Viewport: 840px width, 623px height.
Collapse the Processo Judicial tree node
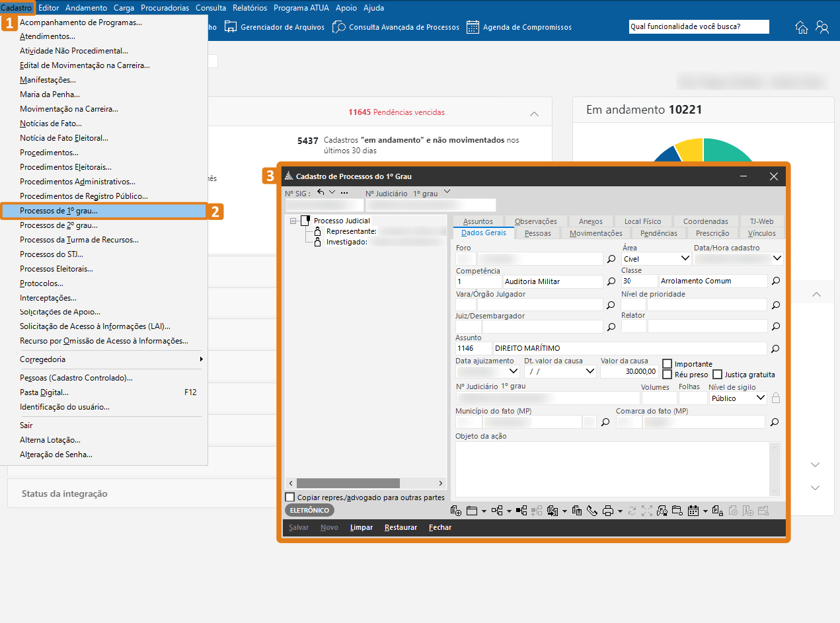pos(293,221)
